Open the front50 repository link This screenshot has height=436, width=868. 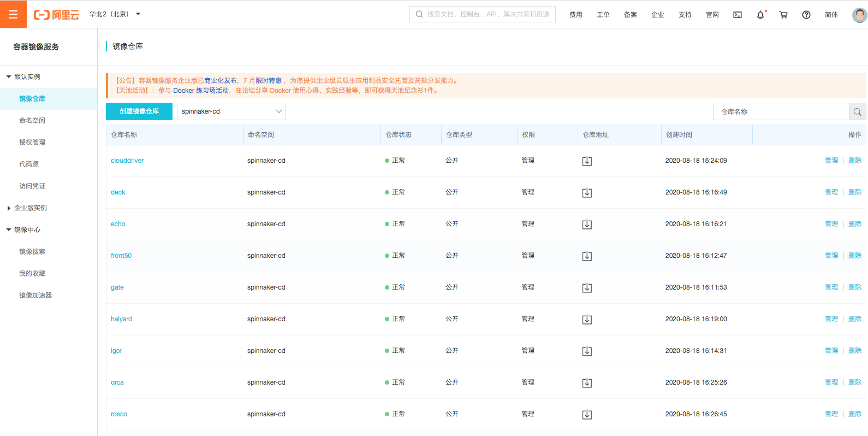tap(121, 256)
